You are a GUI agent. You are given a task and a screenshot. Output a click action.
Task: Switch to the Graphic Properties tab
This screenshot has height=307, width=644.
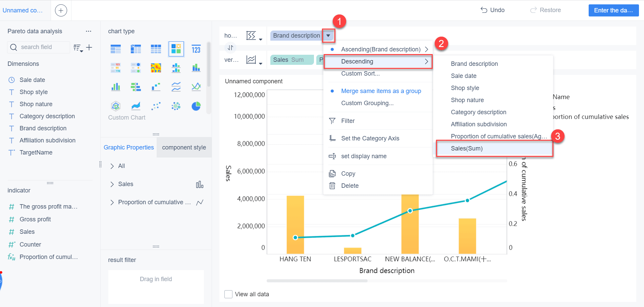pyautogui.click(x=129, y=147)
